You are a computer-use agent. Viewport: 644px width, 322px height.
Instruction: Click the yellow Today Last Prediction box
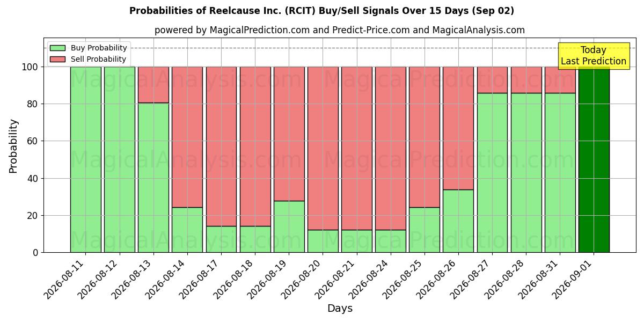tap(594, 56)
